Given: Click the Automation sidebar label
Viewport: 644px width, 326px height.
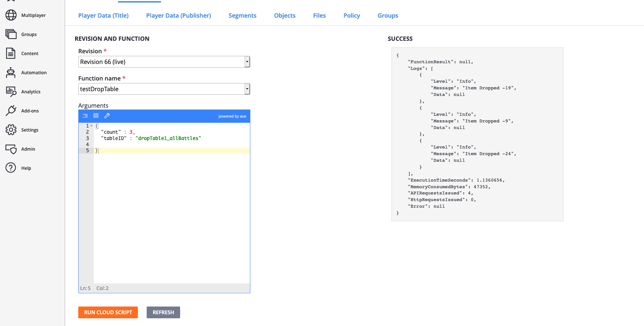Looking at the screenshot, I should (x=34, y=72).
